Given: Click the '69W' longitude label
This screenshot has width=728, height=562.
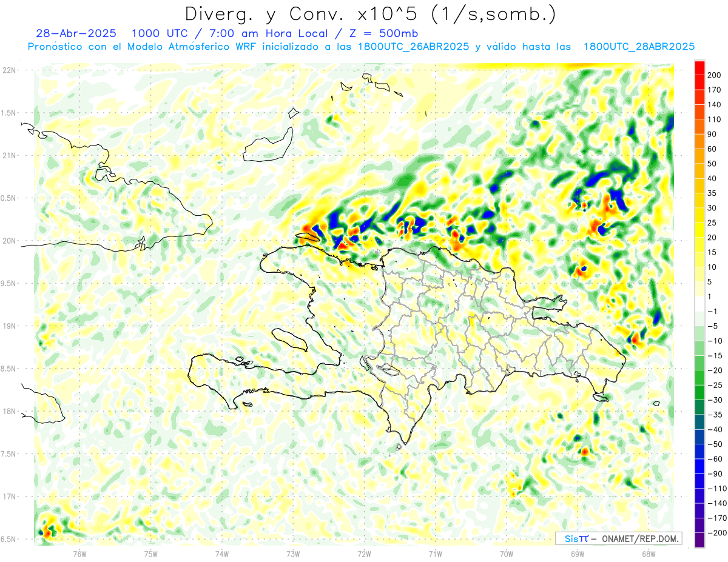Looking at the screenshot, I should (578, 554).
